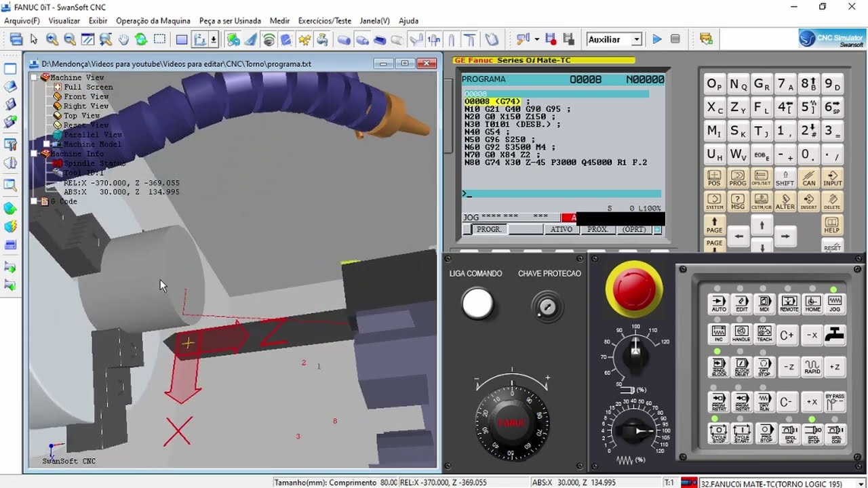Click the PROGR. softkey on the screen

tap(489, 230)
